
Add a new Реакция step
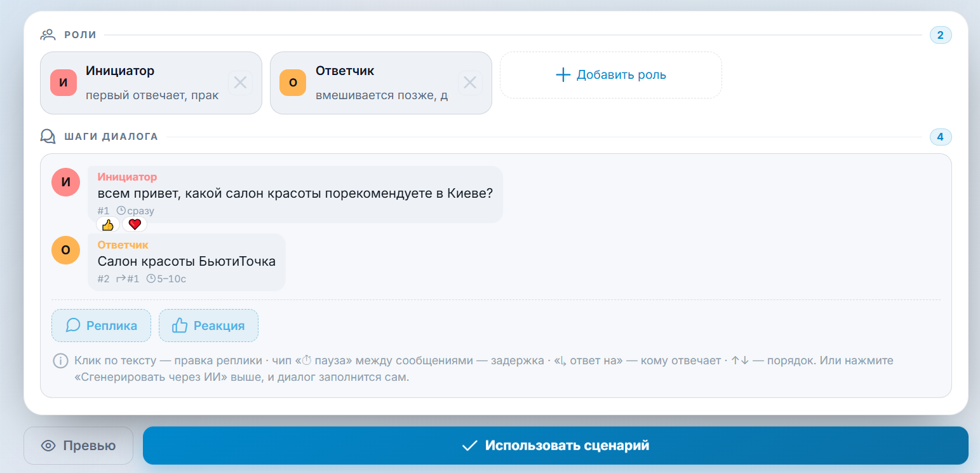pos(208,326)
